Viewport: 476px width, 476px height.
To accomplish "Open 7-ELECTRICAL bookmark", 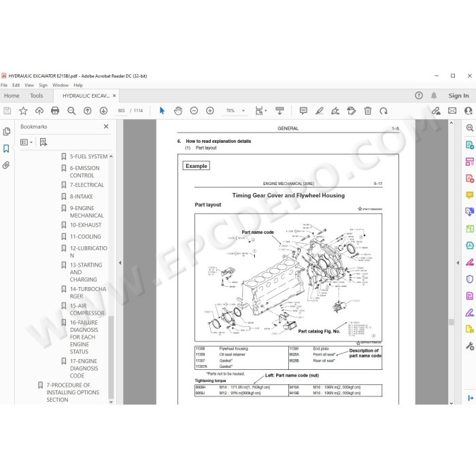I will point(87,185).
